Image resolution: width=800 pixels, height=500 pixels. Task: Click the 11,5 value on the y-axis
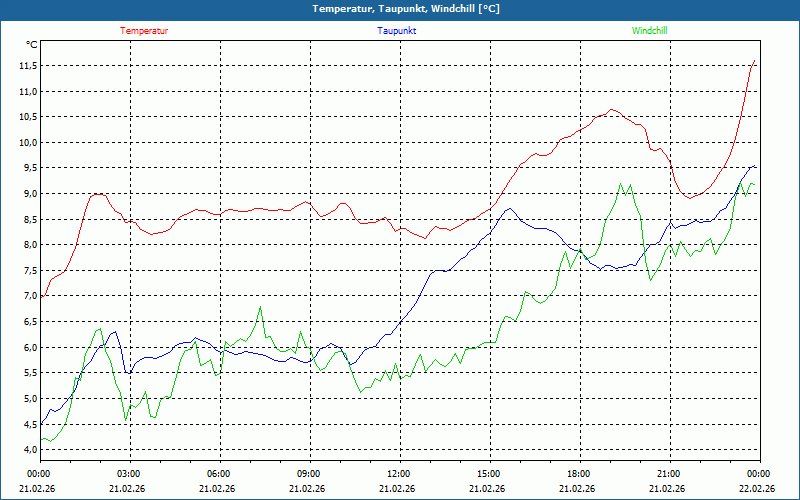27,66
